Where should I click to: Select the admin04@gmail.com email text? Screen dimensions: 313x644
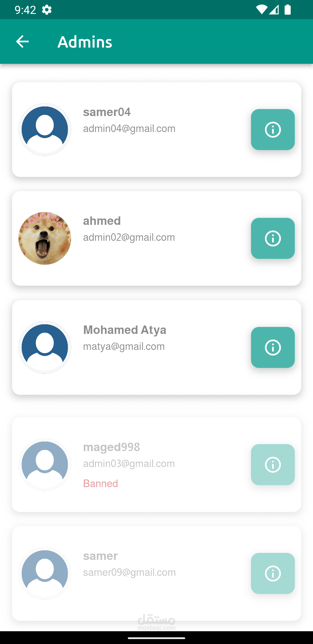[129, 129]
